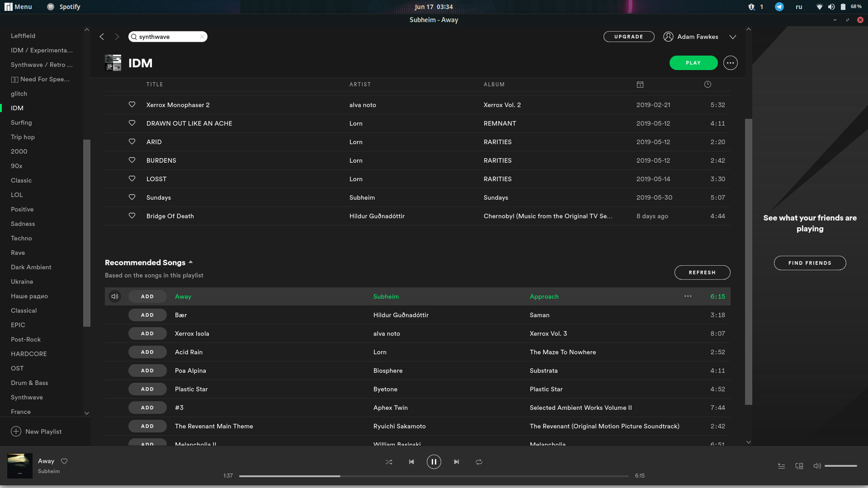
Task: Open the now-playing album art
Action: coord(20,466)
